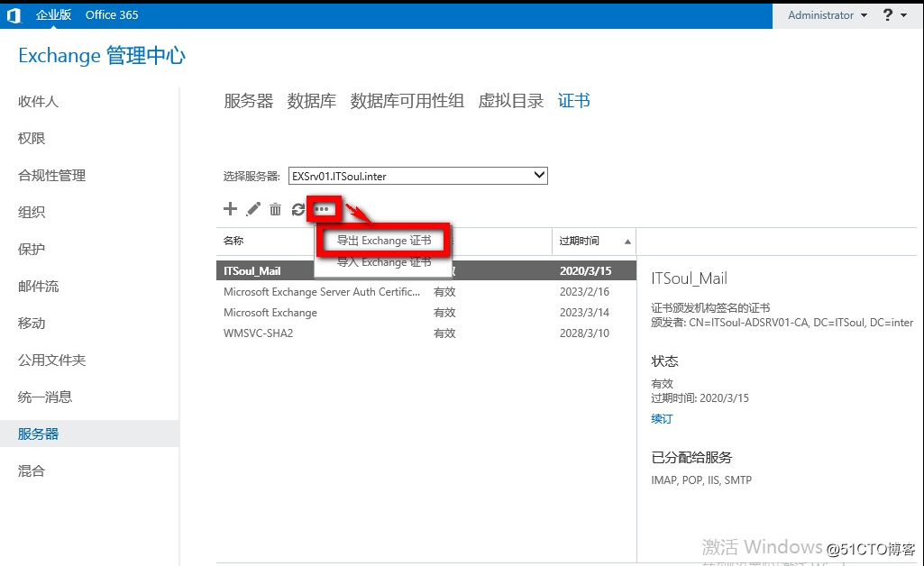The image size is (924, 566).
Task: Click the Office logo icon
Action: click(x=14, y=15)
